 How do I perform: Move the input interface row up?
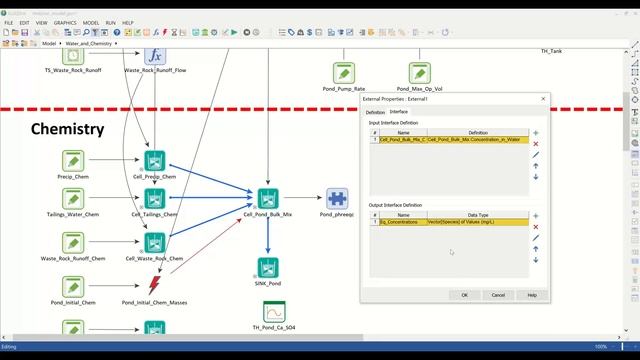coord(536,166)
